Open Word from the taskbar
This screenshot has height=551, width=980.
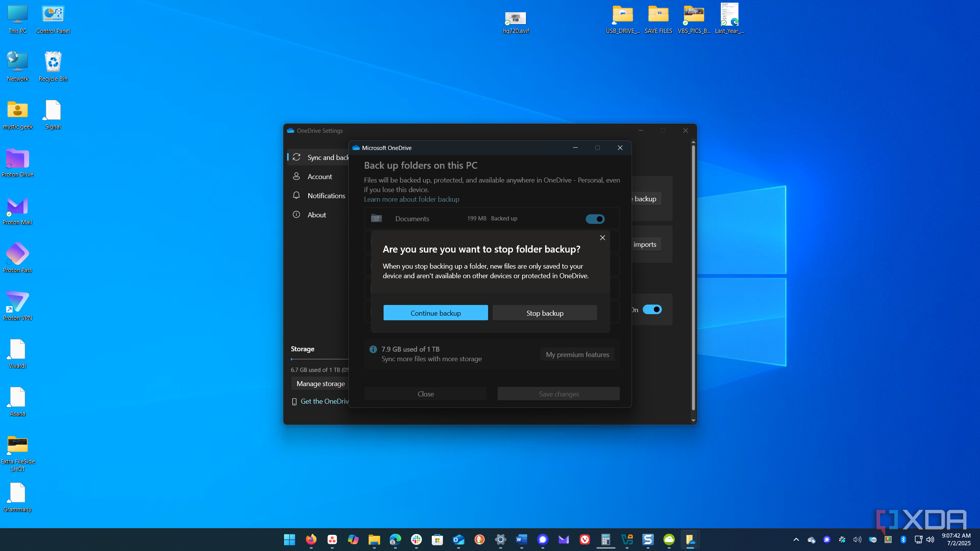(x=521, y=540)
